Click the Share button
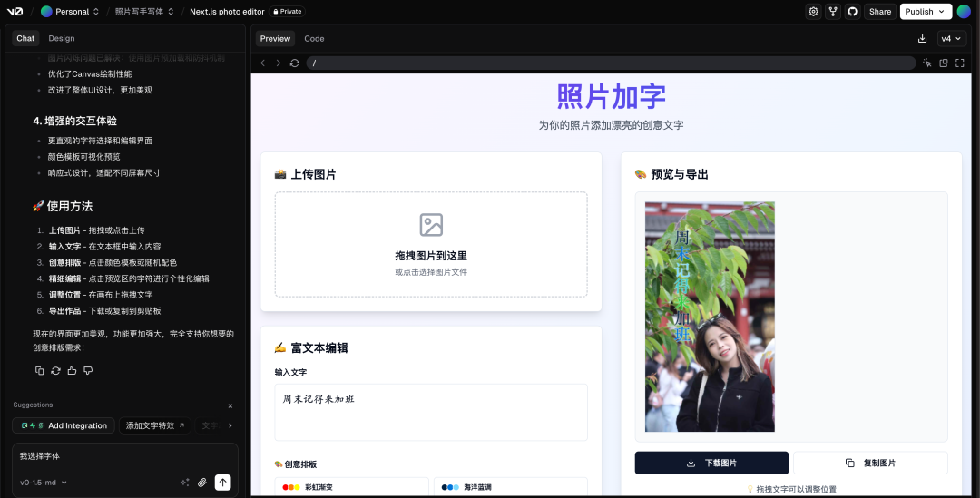The height and width of the screenshot is (498, 980). pos(880,11)
